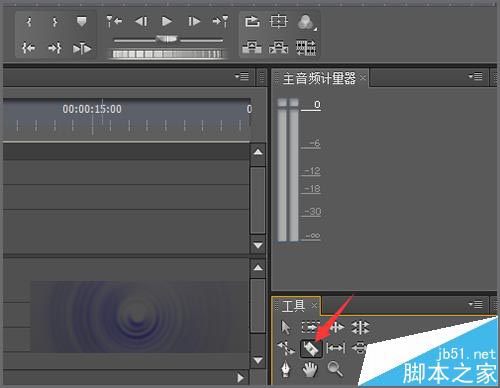
Task: Go to the In point
Action: click(29, 49)
